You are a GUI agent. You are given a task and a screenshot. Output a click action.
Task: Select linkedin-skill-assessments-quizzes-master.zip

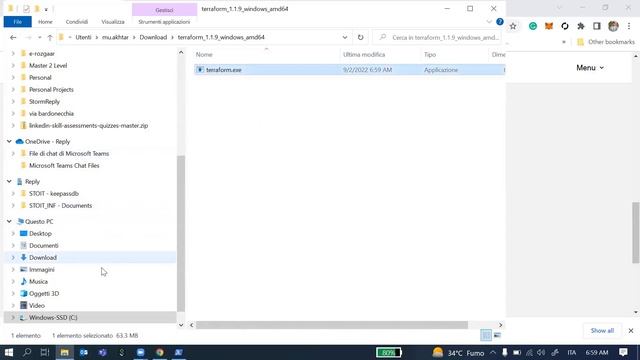pos(88,126)
